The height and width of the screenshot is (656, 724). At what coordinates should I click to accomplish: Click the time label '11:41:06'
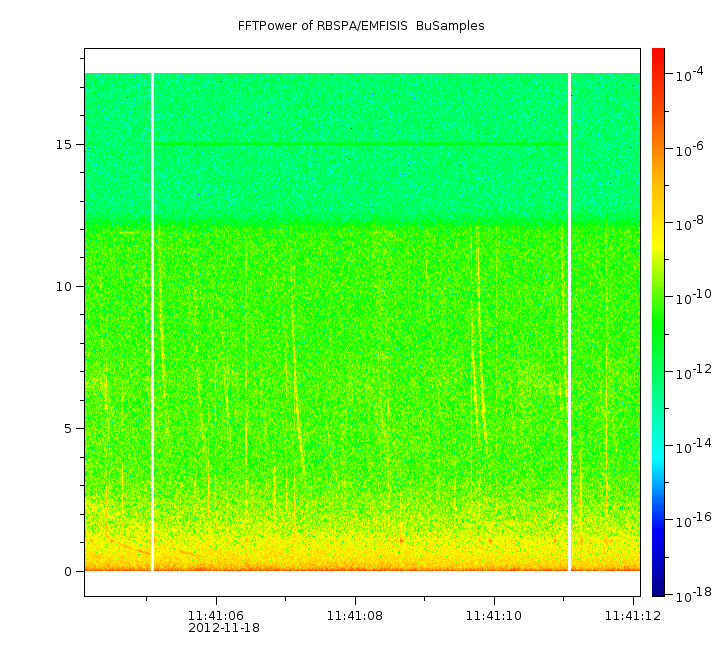click(216, 616)
